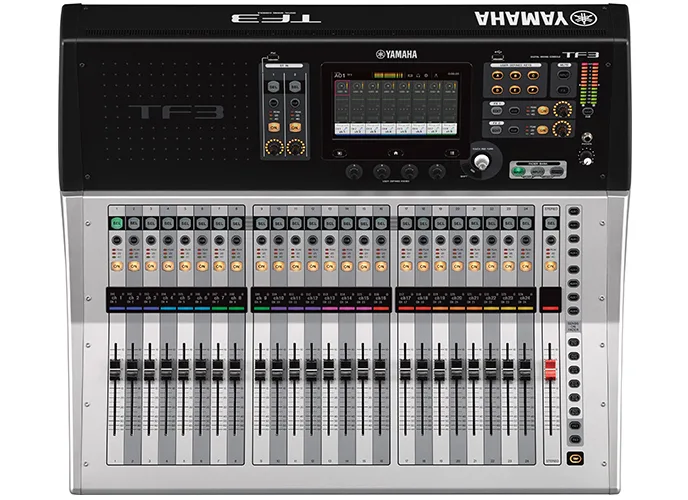Tap the CUE key on the STEREO strip
The height and width of the screenshot is (500, 688).
[551, 240]
